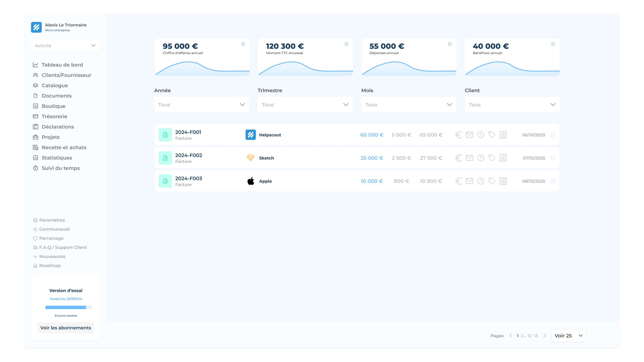
Task: Click info icon on Bénéfices annuel card
Action: click(x=553, y=44)
